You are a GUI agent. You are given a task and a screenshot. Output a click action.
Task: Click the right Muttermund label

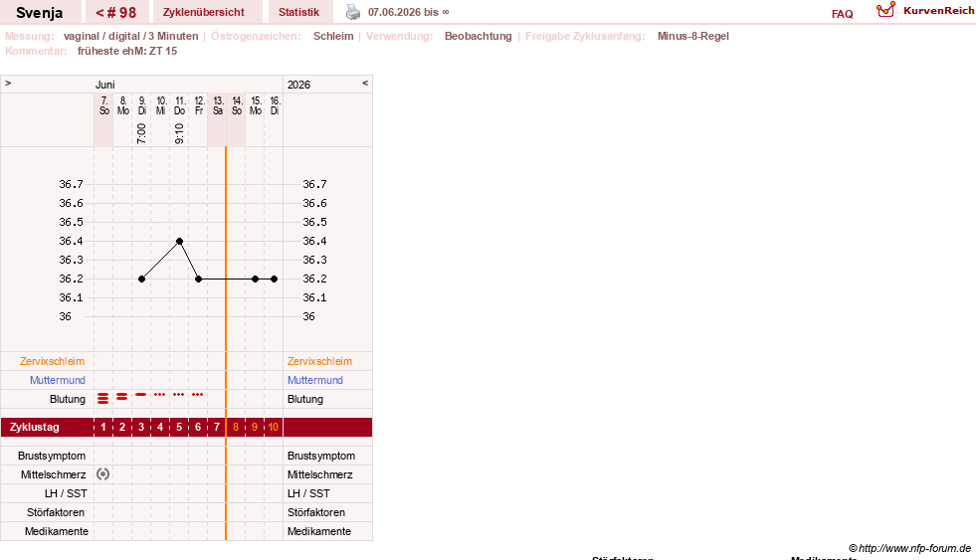click(x=315, y=380)
